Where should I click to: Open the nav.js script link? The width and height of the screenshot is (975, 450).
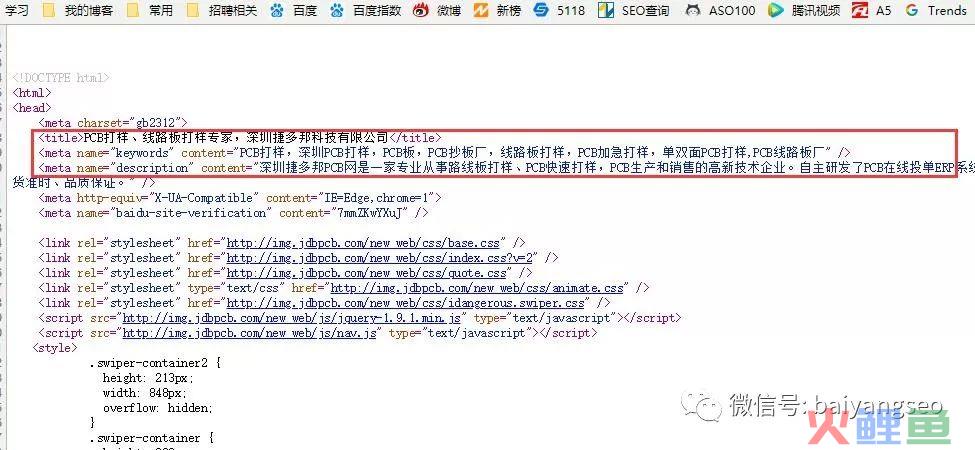[250, 333]
